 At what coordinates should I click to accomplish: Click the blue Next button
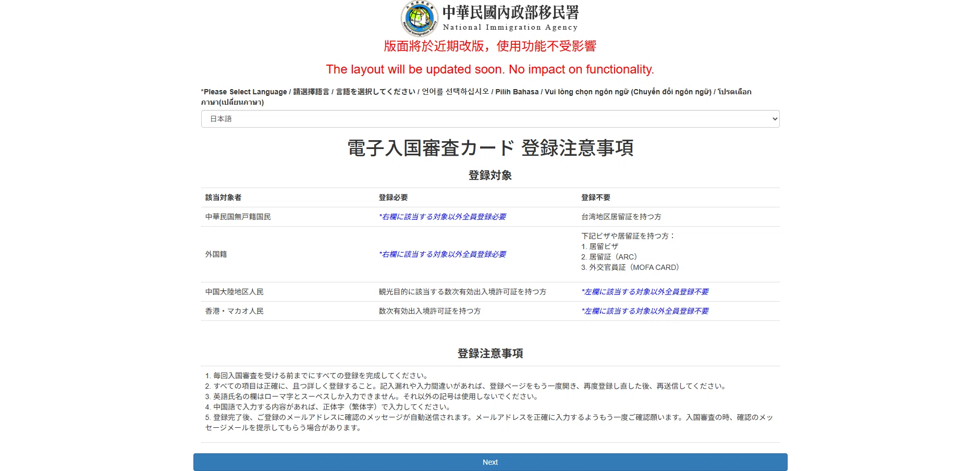pyautogui.click(x=490, y=462)
